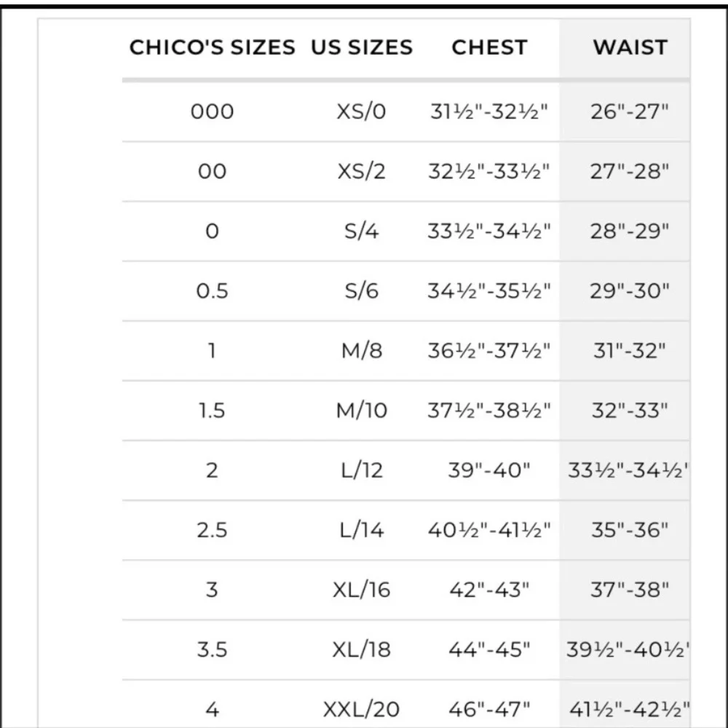Click the 26"-27" waist measurement cell
The height and width of the screenshot is (728, 728).
click(630, 112)
